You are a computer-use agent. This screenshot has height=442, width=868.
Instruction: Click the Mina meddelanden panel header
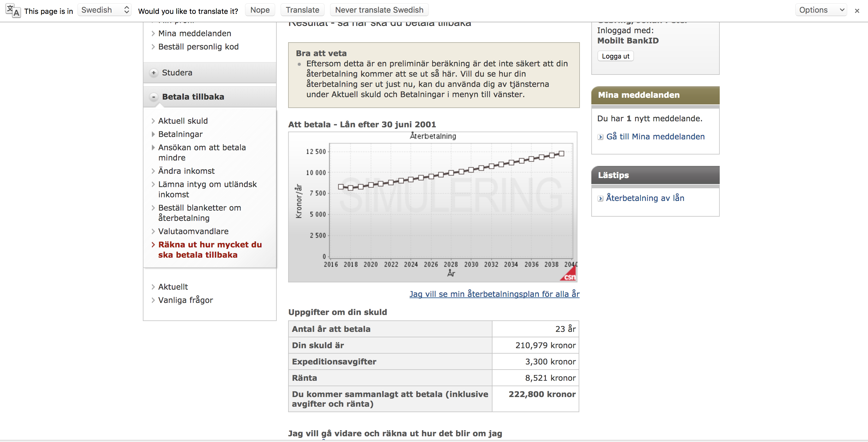(655, 95)
